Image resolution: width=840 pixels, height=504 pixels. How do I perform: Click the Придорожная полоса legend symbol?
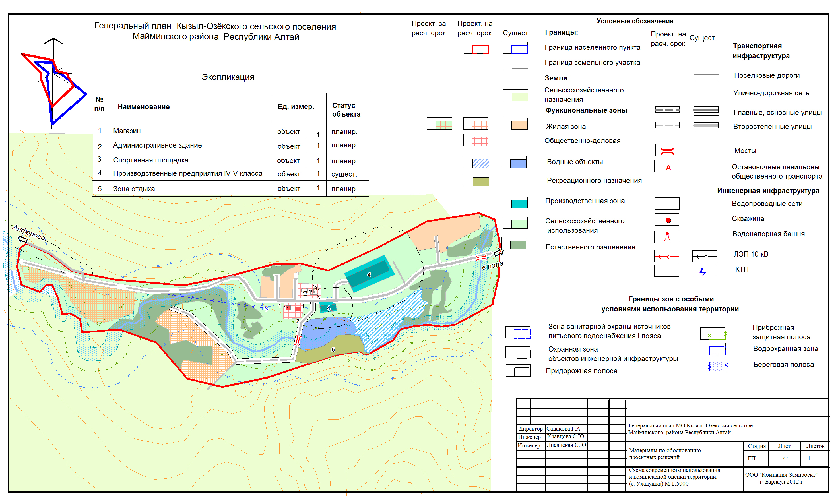click(518, 371)
